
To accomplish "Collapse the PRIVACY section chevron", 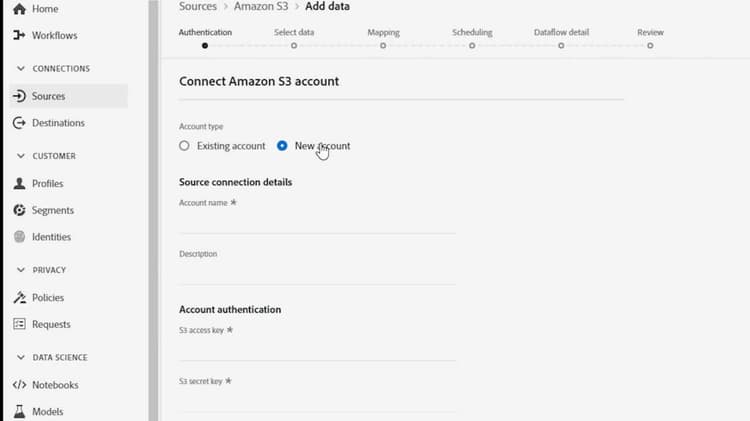I will (22, 270).
